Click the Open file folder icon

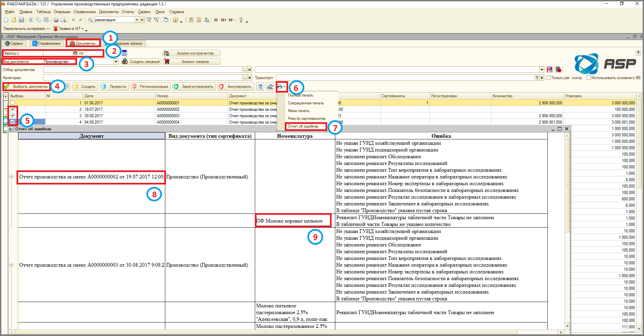pos(14,20)
